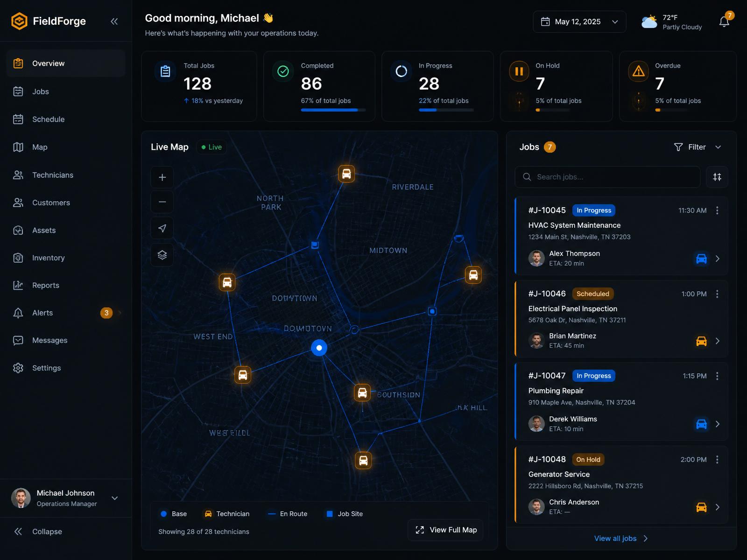
Task: Click the Overdue warning triangle icon
Action: click(638, 71)
